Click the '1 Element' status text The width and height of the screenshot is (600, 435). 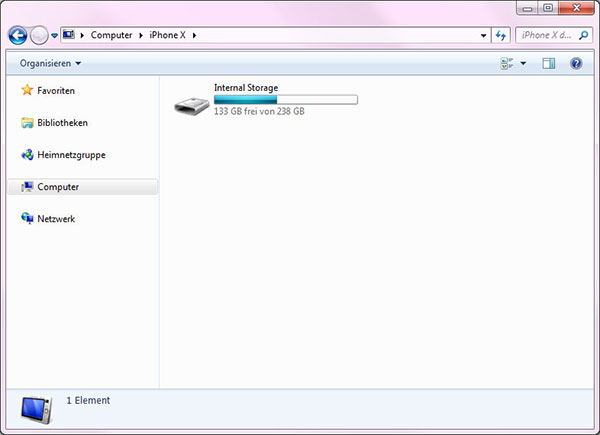88,401
